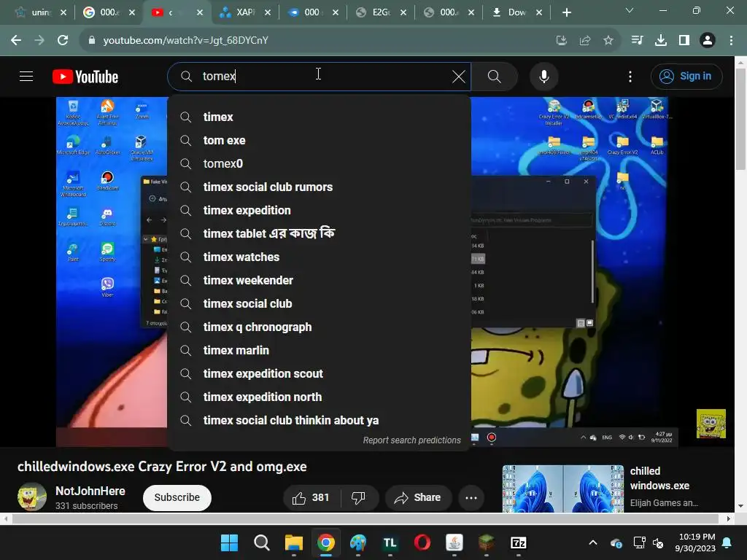This screenshot has width=747, height=560.
Task: Select suggestion 'timex'
Action: (x=320, y=117)
